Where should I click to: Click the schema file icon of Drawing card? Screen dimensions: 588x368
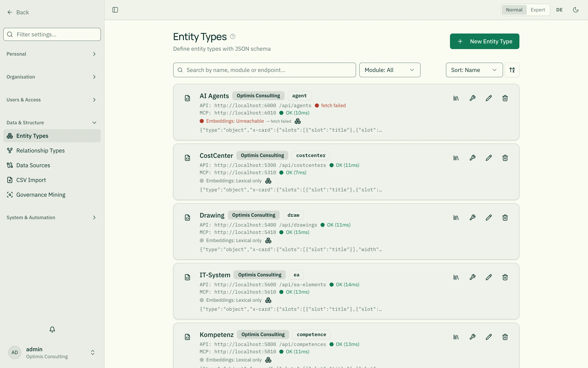[187, 218]
